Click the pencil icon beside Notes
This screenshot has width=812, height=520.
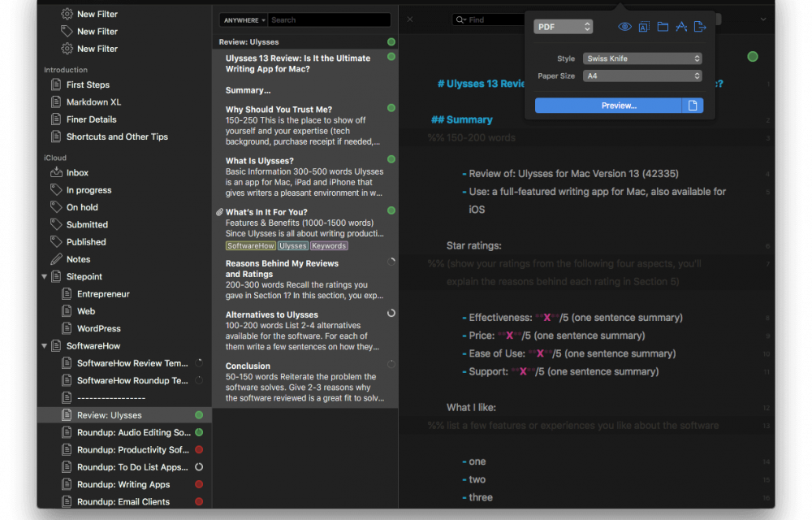click(56, 259)
